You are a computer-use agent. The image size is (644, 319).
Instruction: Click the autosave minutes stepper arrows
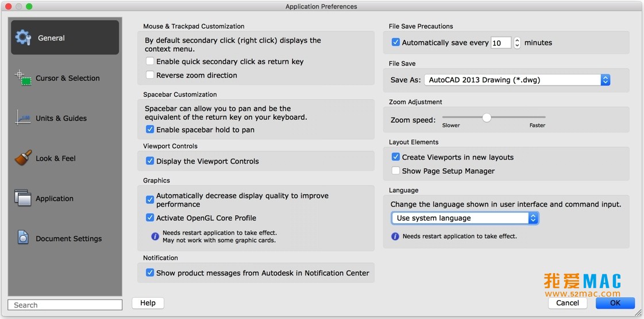pyautogui.click(x=517, y=42)
